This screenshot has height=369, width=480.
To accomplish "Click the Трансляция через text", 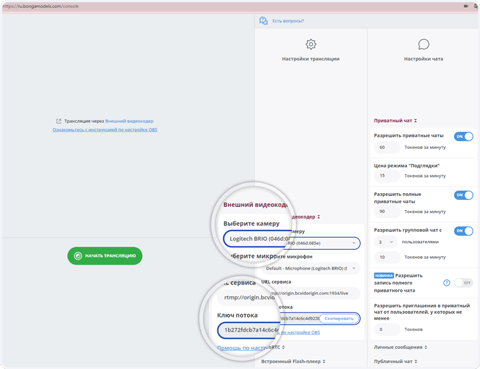I will click(84, 121).
